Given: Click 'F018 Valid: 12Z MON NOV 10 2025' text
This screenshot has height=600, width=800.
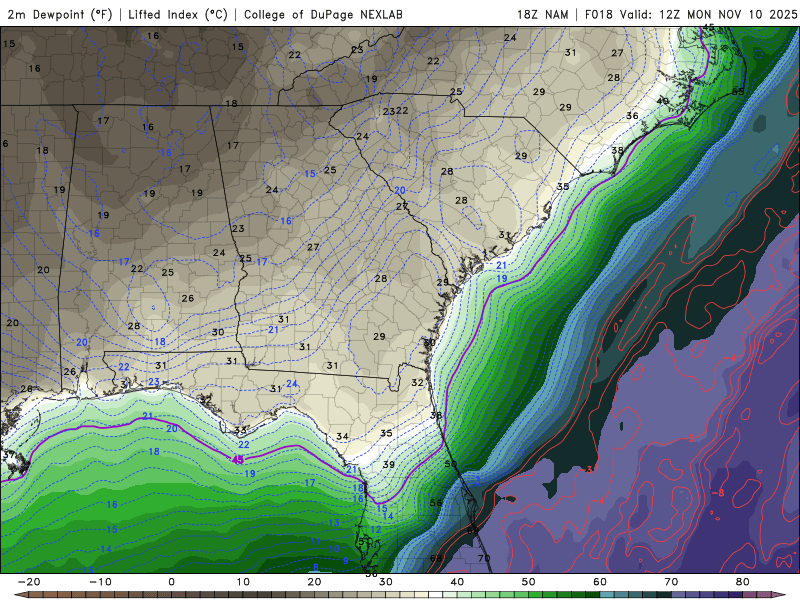Looking at the screenshot, I should click(x=691, y=14).
